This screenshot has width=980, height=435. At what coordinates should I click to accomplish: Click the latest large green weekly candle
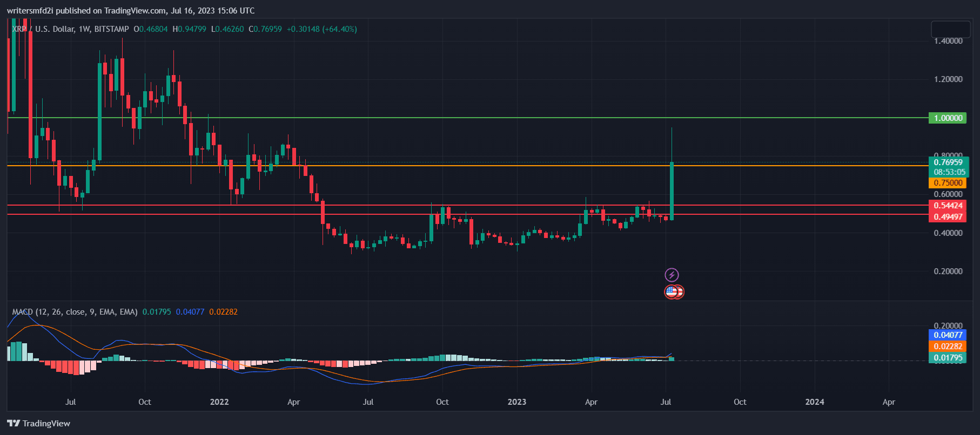coord(672,190)
